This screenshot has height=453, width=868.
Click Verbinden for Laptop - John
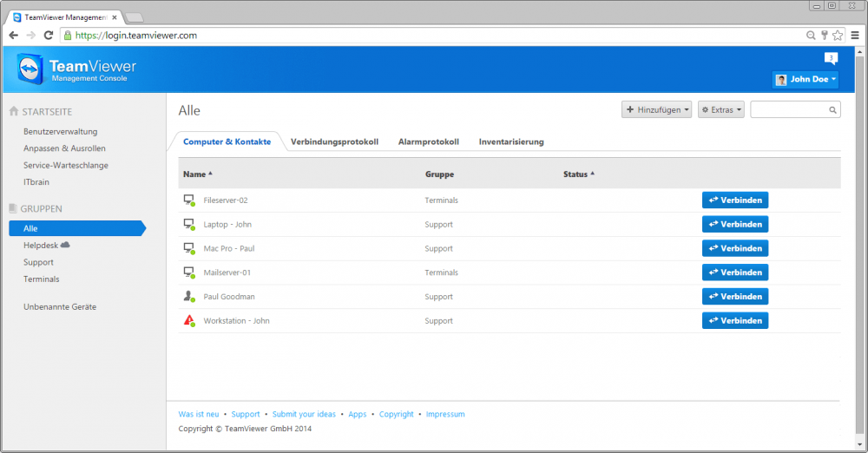[735, 224]
